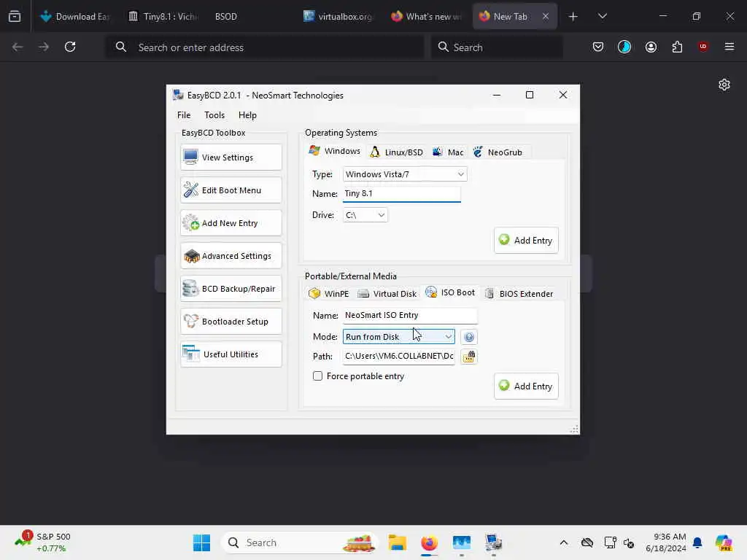The width and height of the screenshot is (747, 560).
Task: Click the taskbar Search box
Action: pos(299,542)
